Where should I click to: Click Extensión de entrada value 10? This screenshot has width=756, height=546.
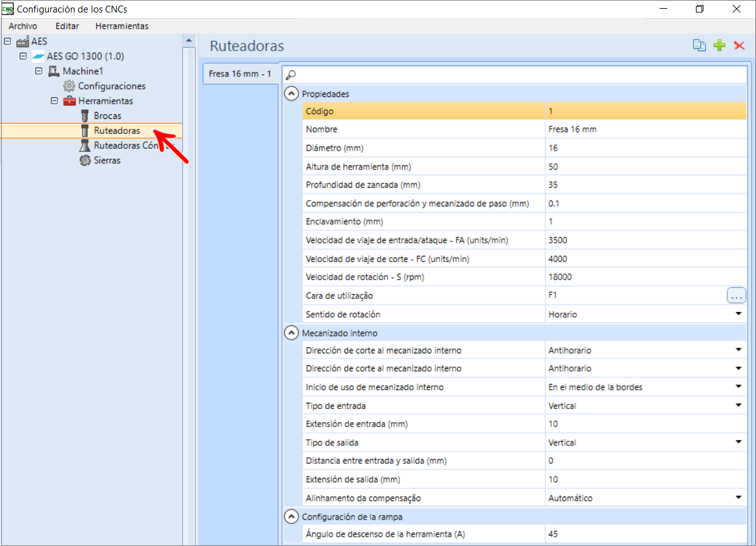(646, 424)
